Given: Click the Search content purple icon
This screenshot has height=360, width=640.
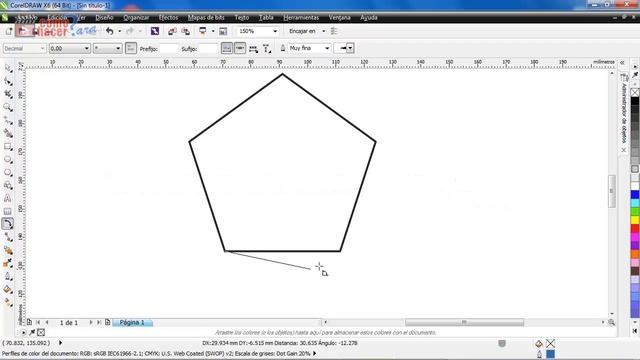Looking at the screenshot, I should [x=155, y=31].
